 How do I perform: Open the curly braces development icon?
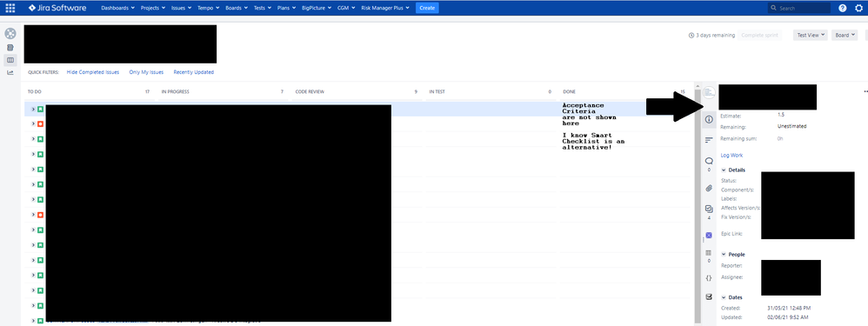click(709, 278)
